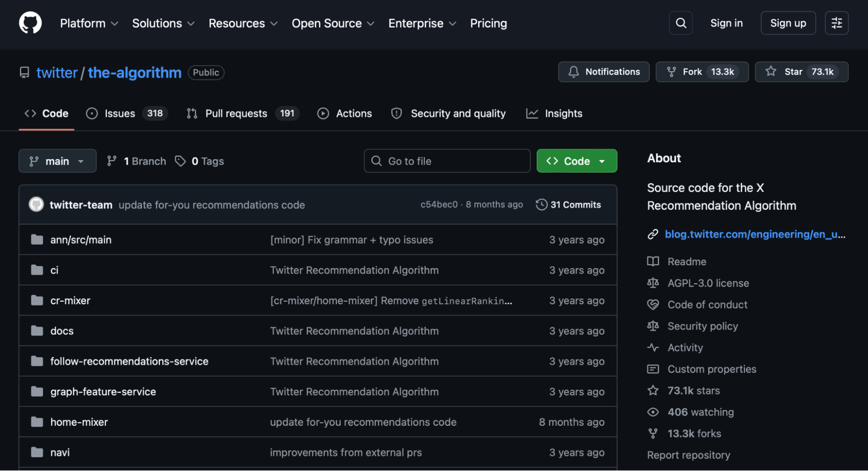This screenshot has width=868, height=471.
Task: Click the docs folder icon
Action: pyautogui.click(x=37, y=331)
